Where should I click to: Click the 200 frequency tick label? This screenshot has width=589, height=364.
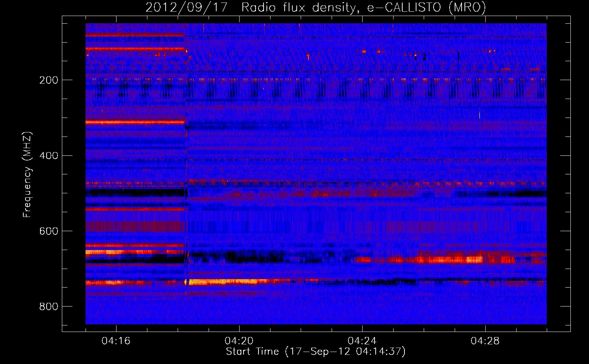click(49, 80)
